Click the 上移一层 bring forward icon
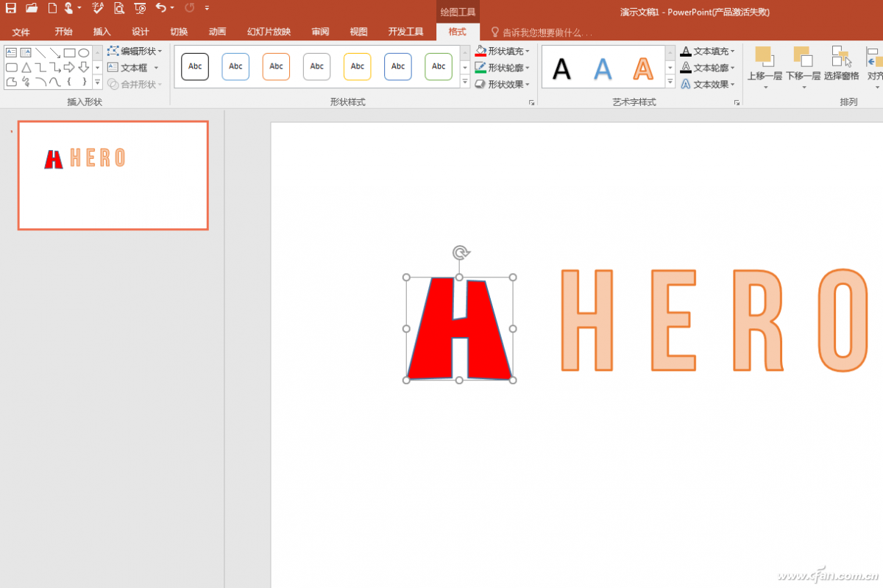Viewport: 883px width, 588px height. click(764, 56)
